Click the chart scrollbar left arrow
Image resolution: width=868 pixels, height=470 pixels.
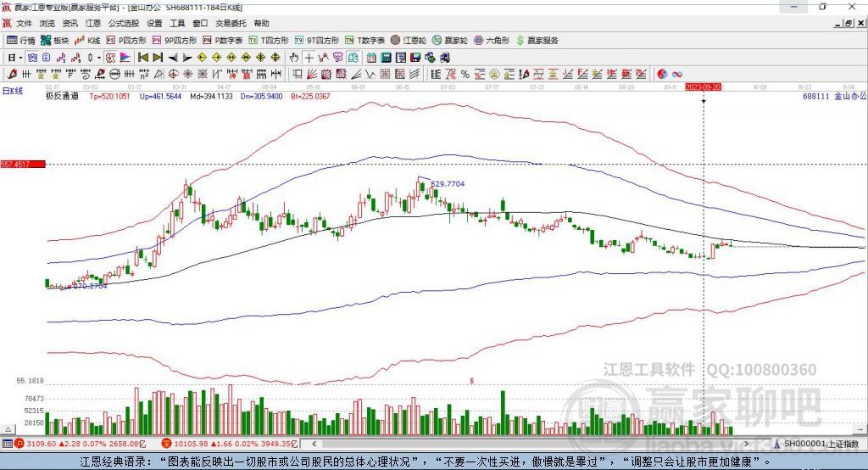click(x=314, y=444)
